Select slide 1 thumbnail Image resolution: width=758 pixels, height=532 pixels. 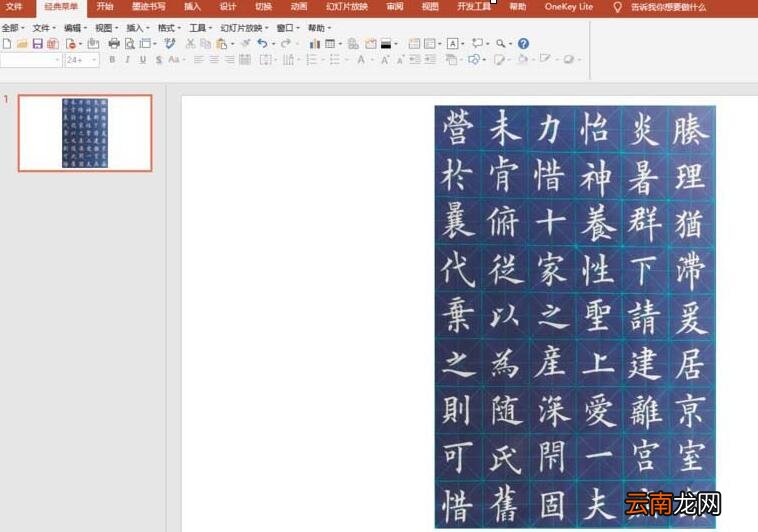coord(85,133)
